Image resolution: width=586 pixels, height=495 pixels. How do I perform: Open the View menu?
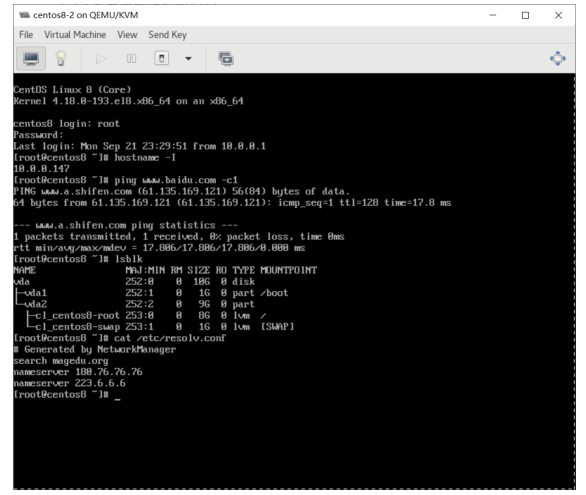[x=127, y=35]
